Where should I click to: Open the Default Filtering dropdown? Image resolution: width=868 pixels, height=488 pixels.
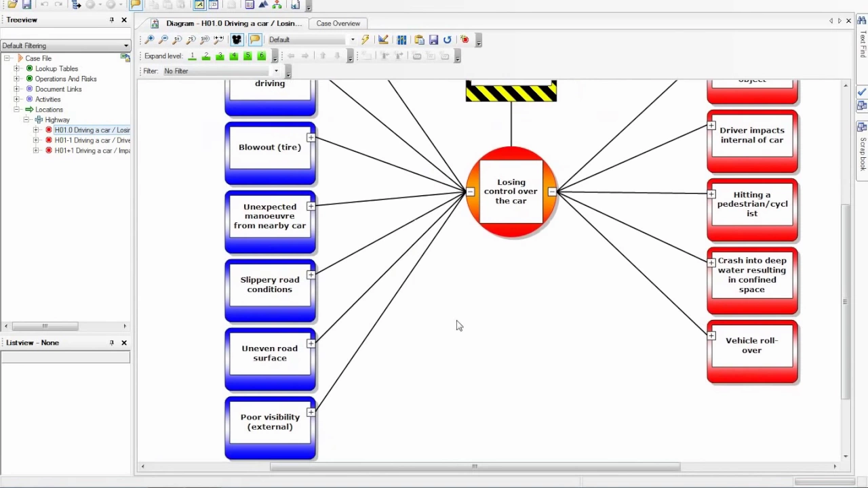65,45
